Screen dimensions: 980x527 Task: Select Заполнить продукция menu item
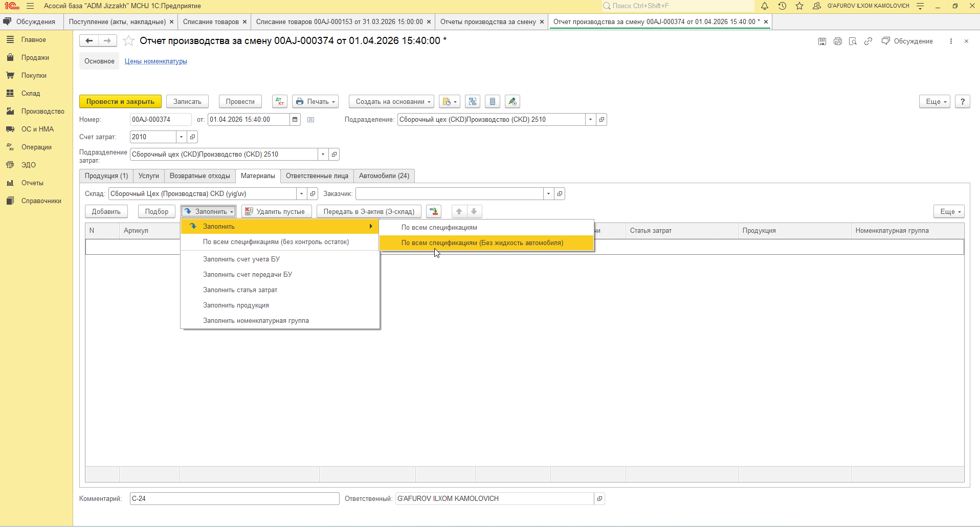[x=280, y=305]
